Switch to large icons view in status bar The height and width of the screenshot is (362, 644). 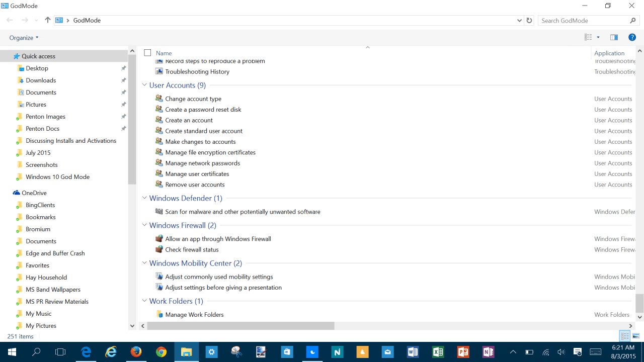(636, 336)
